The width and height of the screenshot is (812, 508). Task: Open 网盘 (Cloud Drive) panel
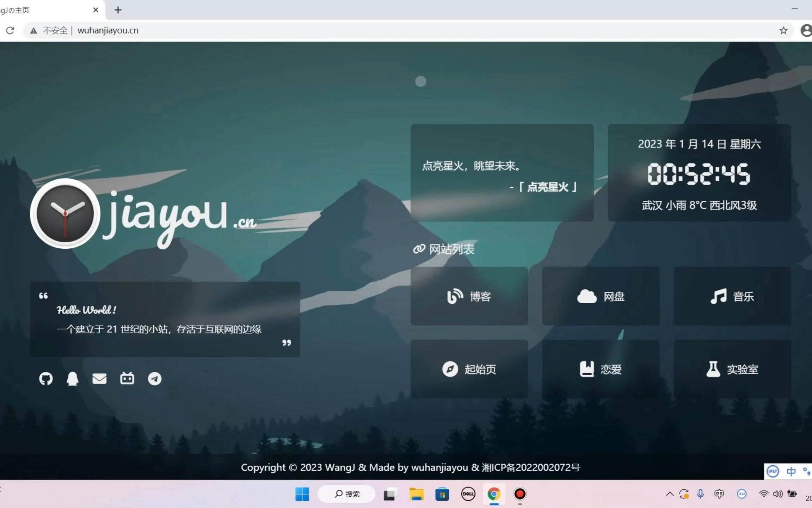click(x=601, y=296)
